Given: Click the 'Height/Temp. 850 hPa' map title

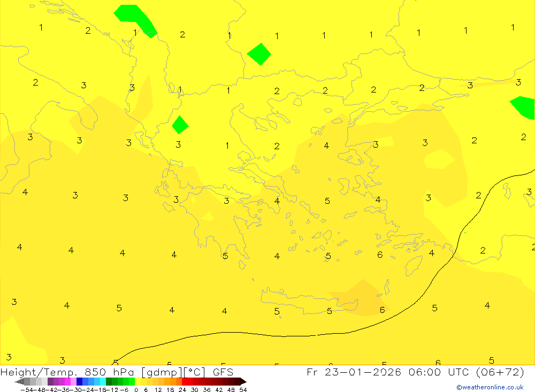Looking at the screenshot, I should point(67,372).
